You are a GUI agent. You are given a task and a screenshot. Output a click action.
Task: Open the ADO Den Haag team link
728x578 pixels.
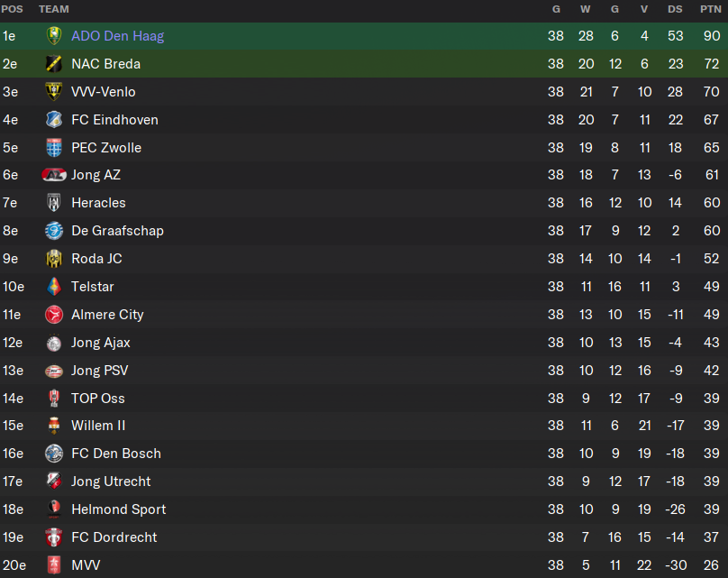[117, 36]
